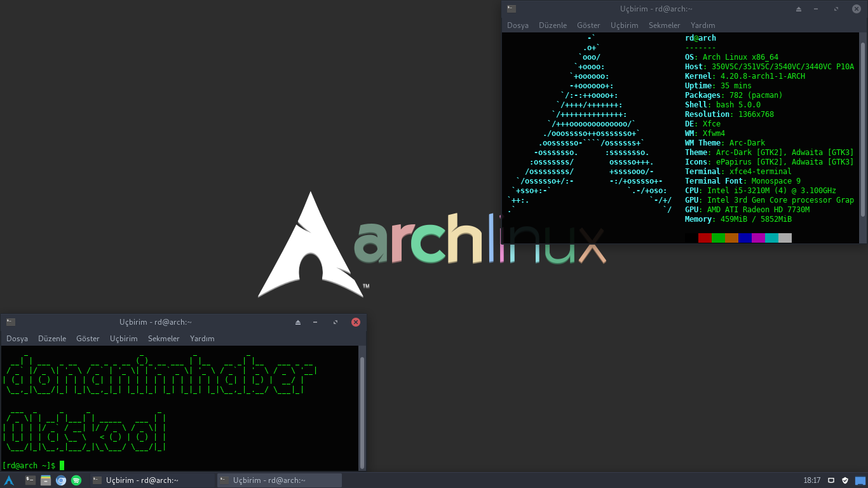The height and width of the screenshot is (488, 868).
Task: Click the neofetch terminal's vertical scrollbar
Action: pos(863,130)
